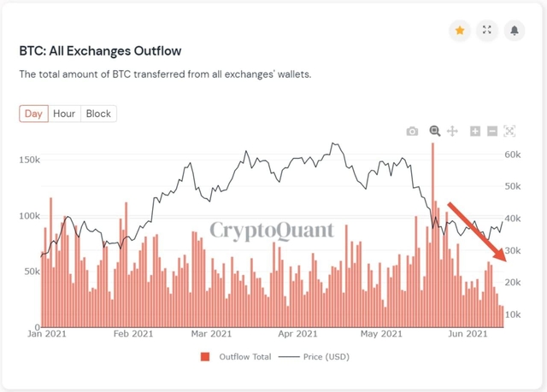
Task: Click the red downward arrow annotation
Action: [477, 231]
